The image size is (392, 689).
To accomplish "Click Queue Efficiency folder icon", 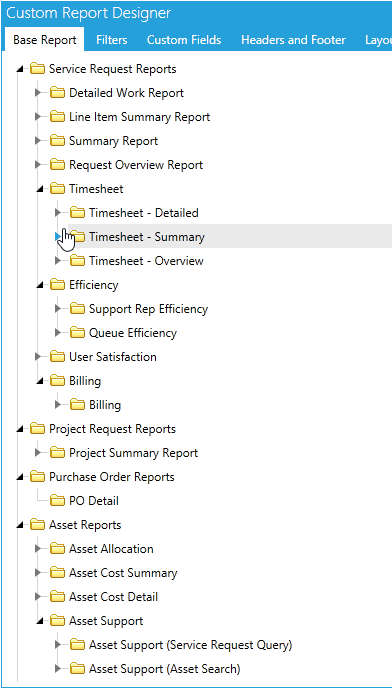I will pyautogui.click(x=77, y=333).
